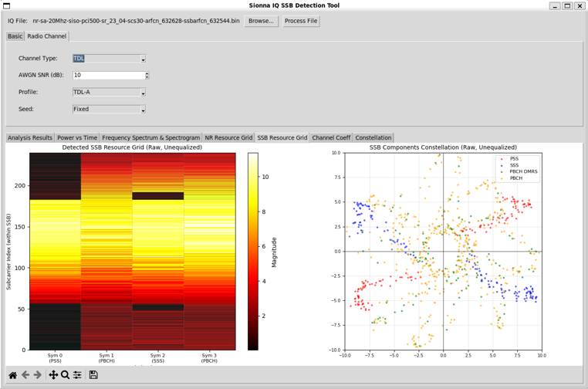Click the Browse... button
This screenshot has height=389, width=588.
(261, 21)
